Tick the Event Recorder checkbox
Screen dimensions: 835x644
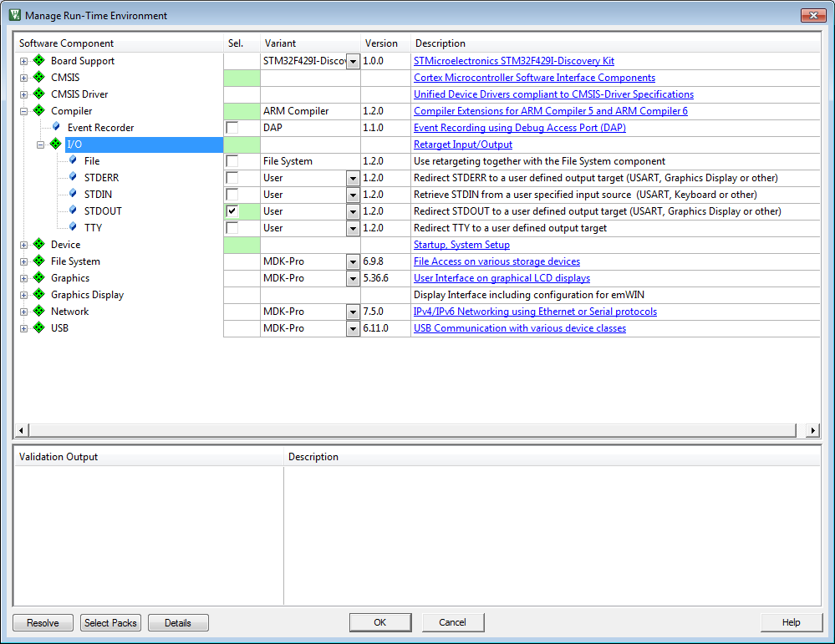[x=232, y=128]
